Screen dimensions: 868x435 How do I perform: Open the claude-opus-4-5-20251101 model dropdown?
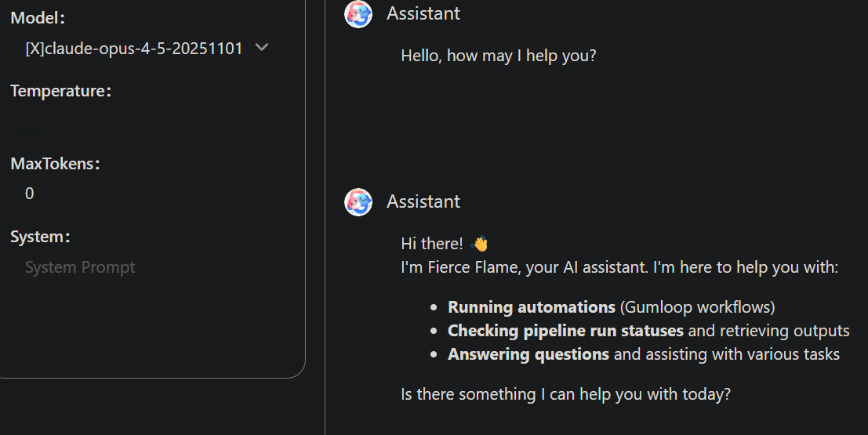(134, 49)
